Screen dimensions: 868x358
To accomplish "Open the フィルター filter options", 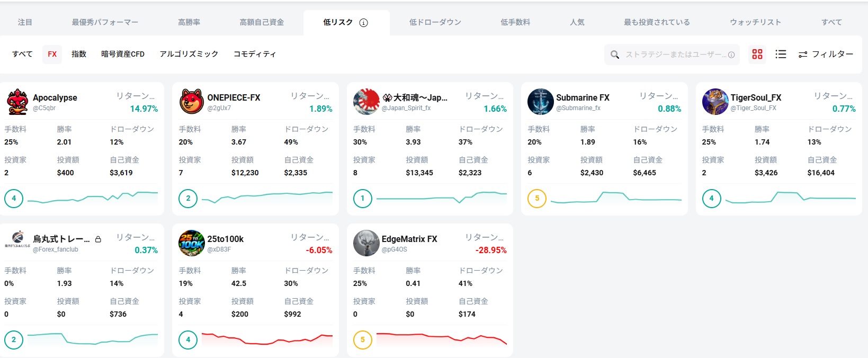I will pos(826,54).
